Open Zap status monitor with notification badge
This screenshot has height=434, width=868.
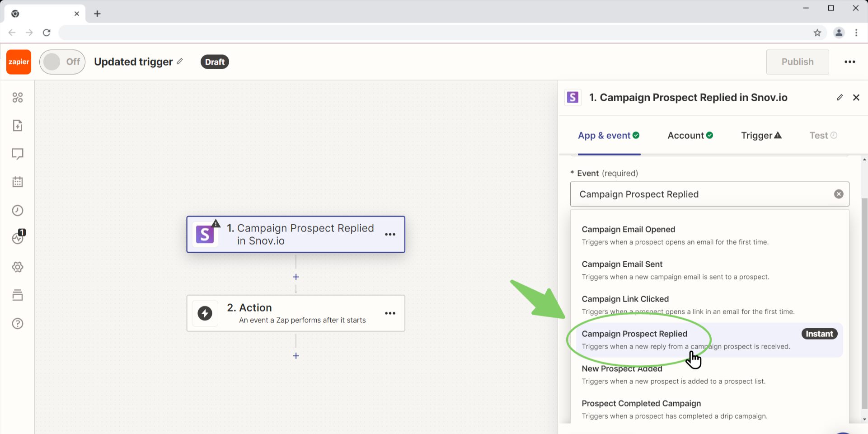[x=18, y=239]
